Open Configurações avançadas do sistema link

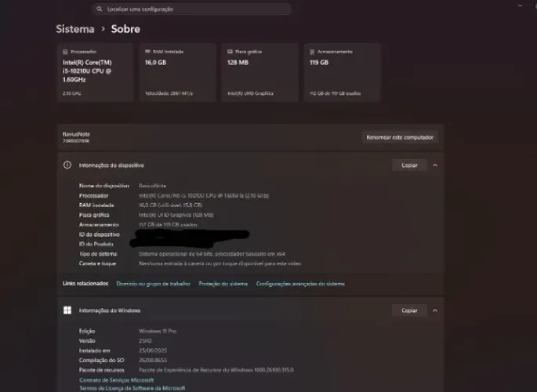pos(300,284)
